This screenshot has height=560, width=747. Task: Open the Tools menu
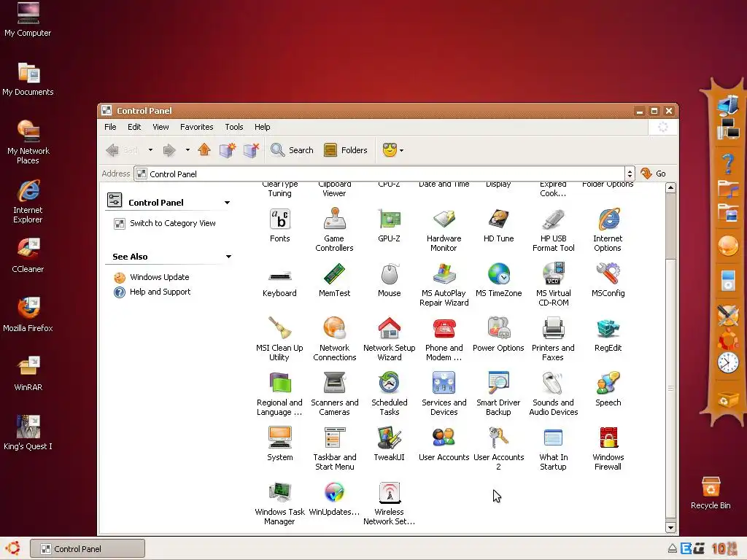click(x=234, y=127)
